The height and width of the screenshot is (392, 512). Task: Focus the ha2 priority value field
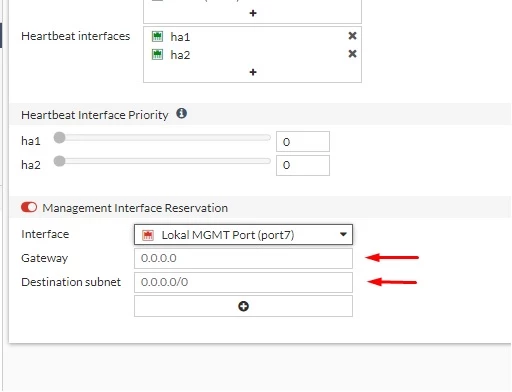pyautogui.click(x=303, y=165)
